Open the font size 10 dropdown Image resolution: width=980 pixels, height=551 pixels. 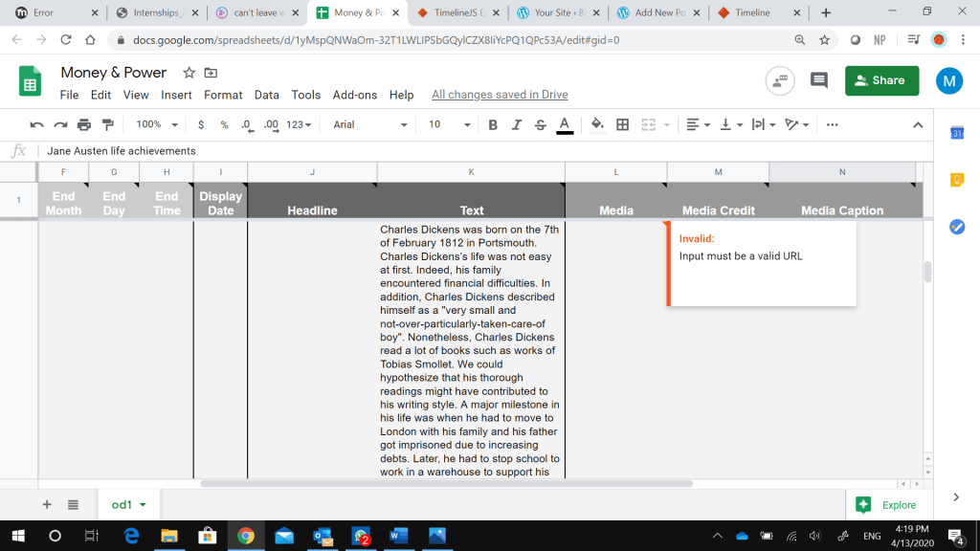(449, 124)
